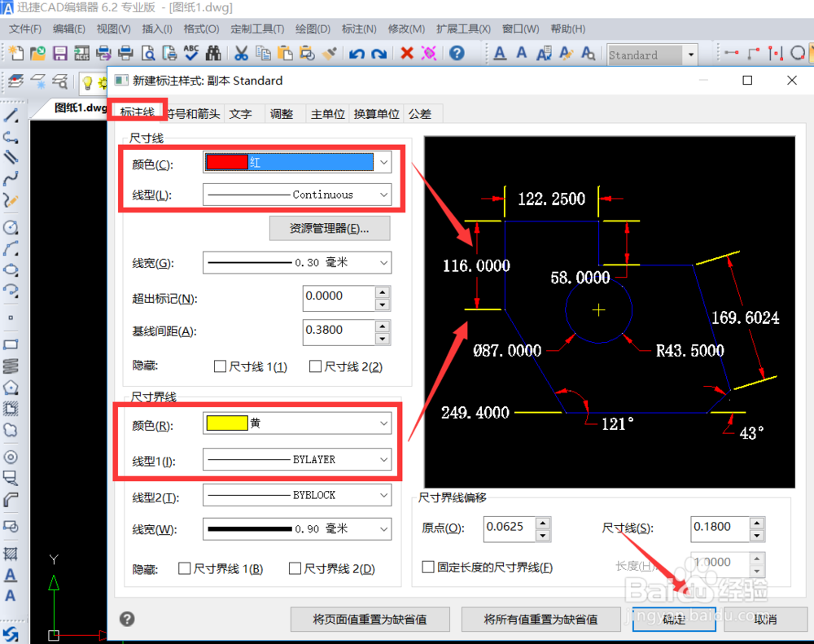This screenshot has height=644, width=814.
Task: Click the Layers manager icon
Action: (x=15, y=81)
